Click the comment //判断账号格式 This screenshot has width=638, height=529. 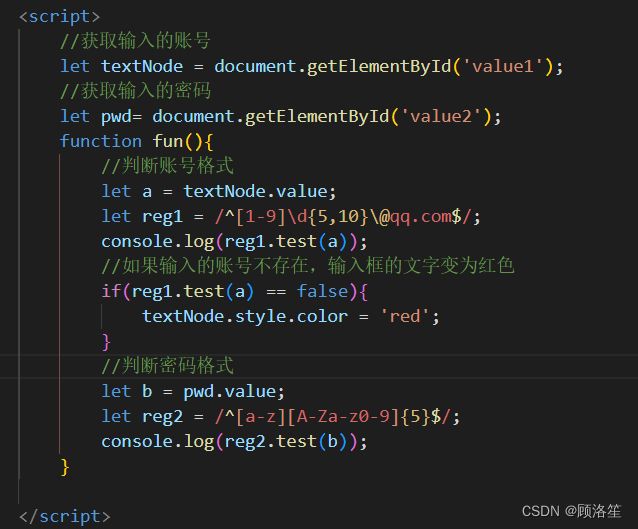(168, 166)
